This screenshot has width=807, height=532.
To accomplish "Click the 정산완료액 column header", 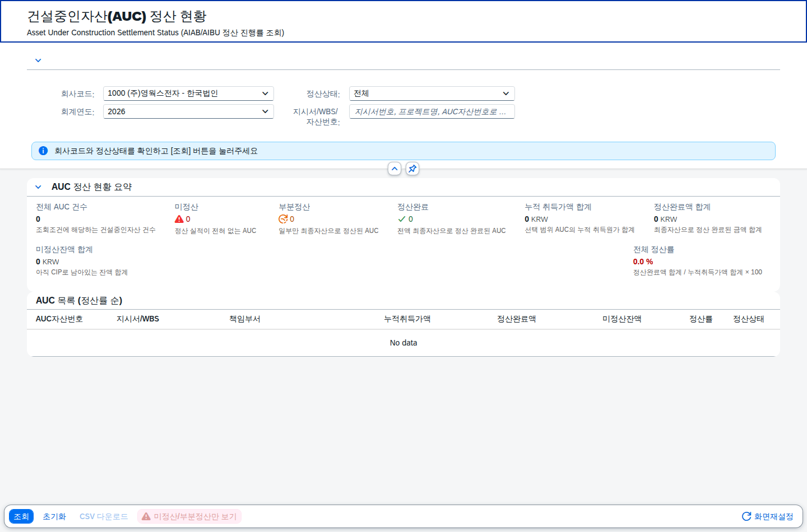I will pos(517,319).
